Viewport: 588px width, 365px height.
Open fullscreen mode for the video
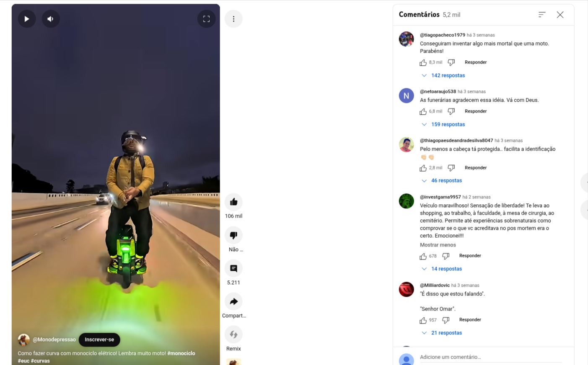206,19
